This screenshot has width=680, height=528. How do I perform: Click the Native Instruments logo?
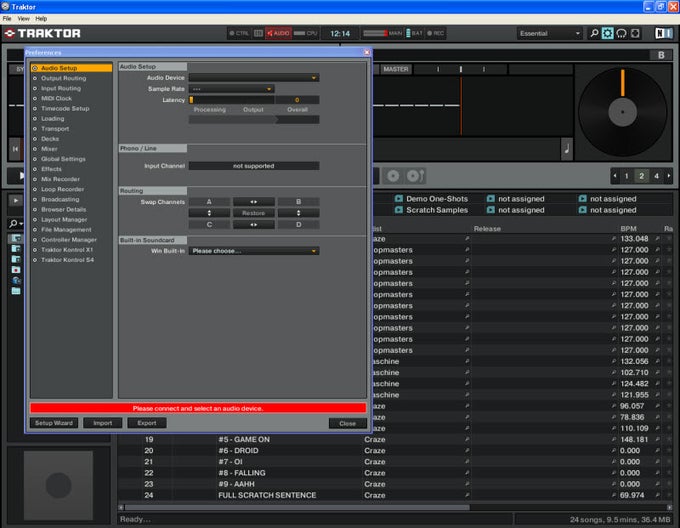click(664, 33)
